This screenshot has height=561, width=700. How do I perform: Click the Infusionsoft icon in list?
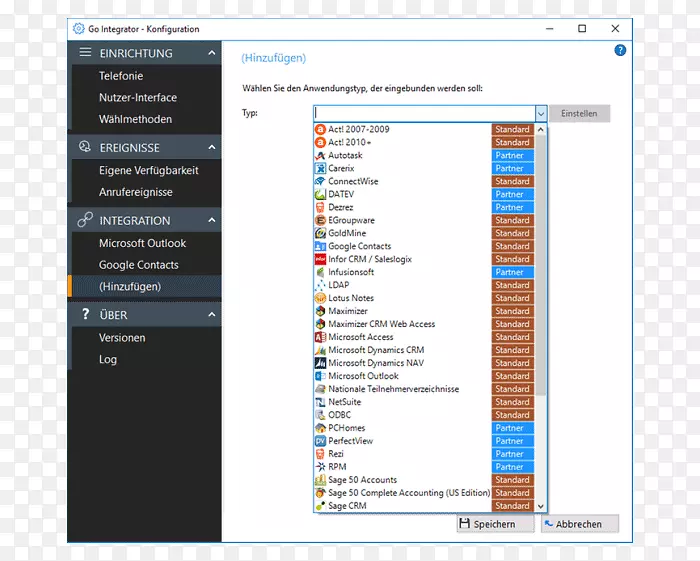320,272
